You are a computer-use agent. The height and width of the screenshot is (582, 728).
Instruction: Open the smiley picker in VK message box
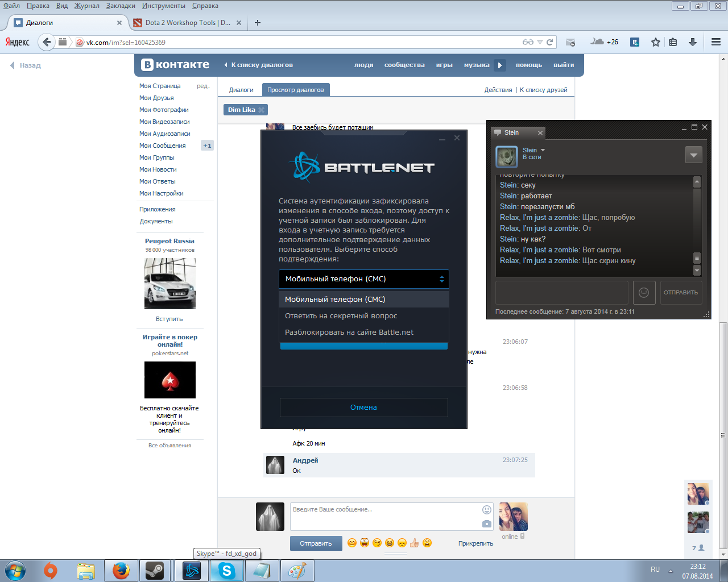point(487,510)
